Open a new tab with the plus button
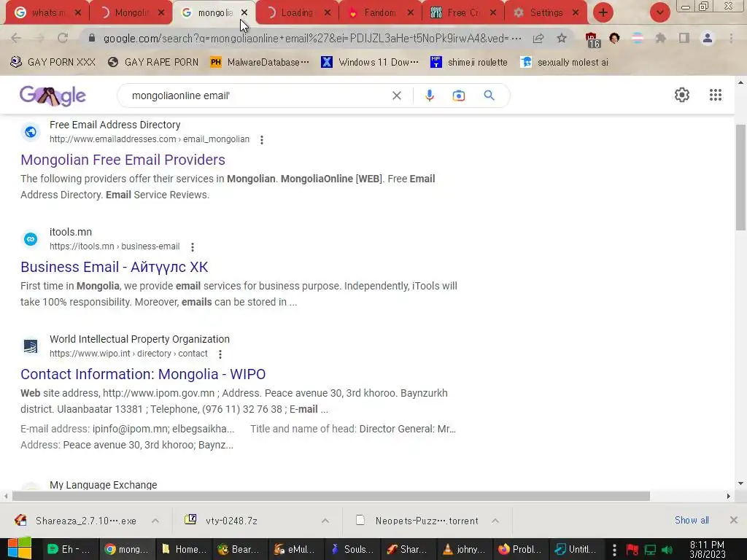Viewport: 747px width, 560px height. click(603, 12)
